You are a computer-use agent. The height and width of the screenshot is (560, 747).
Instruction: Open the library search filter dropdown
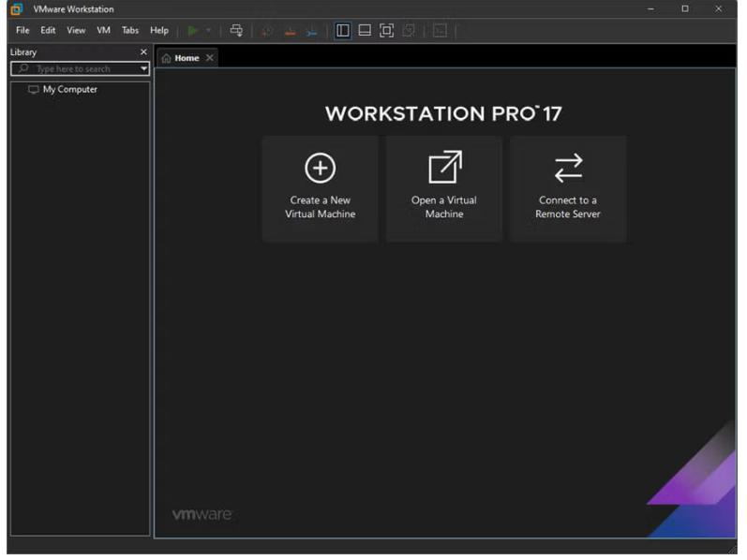click(x=143, y=69)
